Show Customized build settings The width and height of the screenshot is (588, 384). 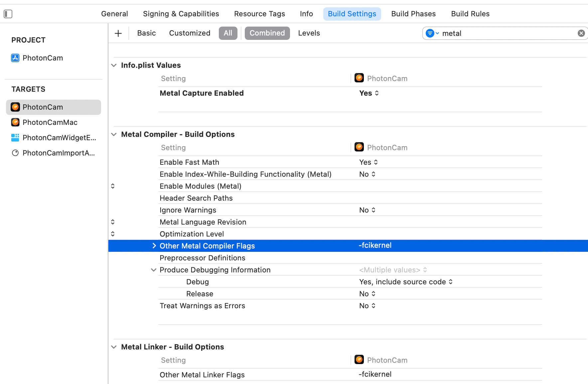pyautogui.click(x=190, y=33)
